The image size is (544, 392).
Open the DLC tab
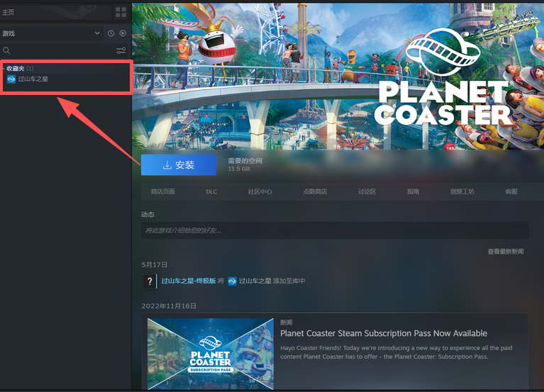point(211,191)
